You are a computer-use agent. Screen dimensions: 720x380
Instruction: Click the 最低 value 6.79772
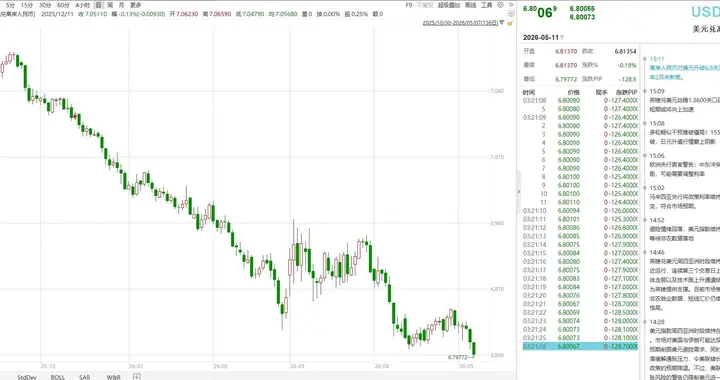tap(566, 79)
